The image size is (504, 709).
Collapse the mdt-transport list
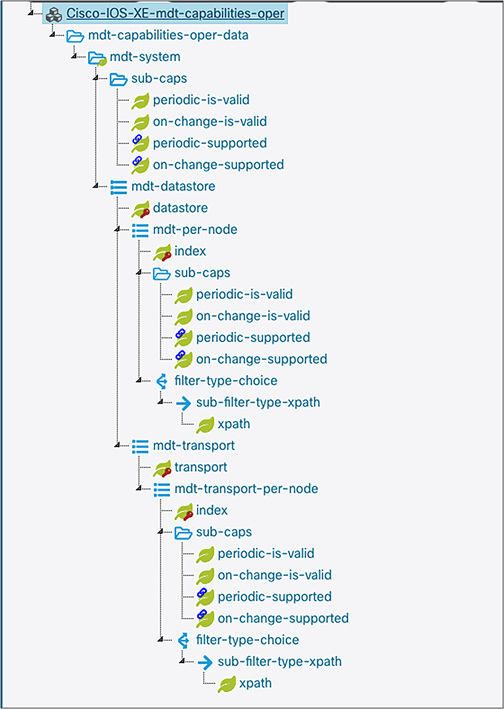coord(117,445)
